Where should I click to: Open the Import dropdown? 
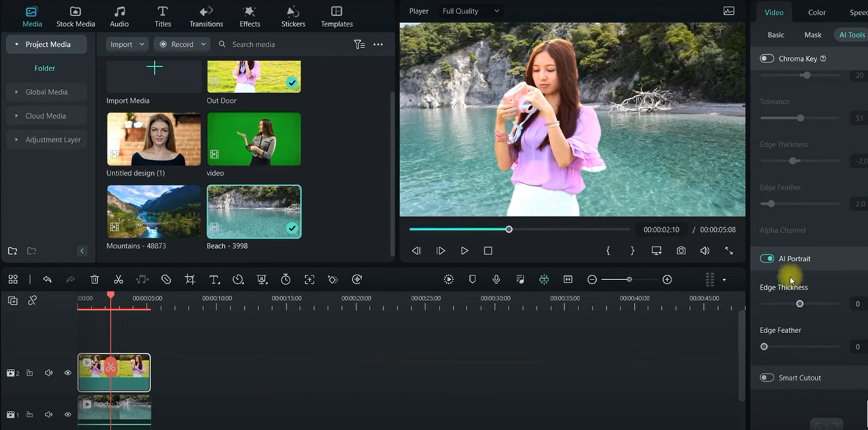click(127, 44)
